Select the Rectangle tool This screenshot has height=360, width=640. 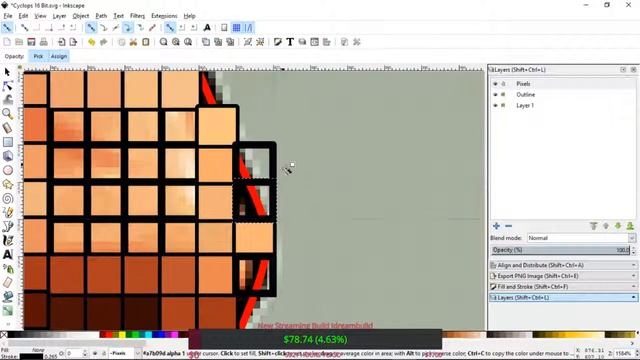pos(7,142)
